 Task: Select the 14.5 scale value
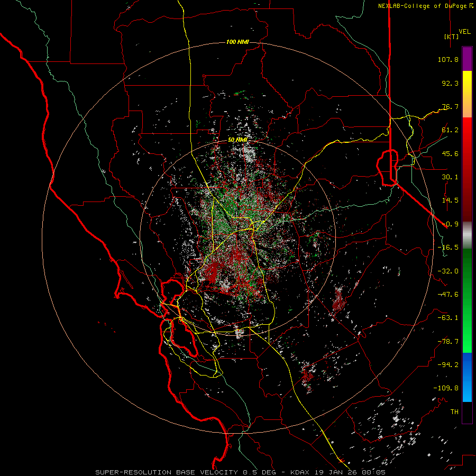pos(450,200)
